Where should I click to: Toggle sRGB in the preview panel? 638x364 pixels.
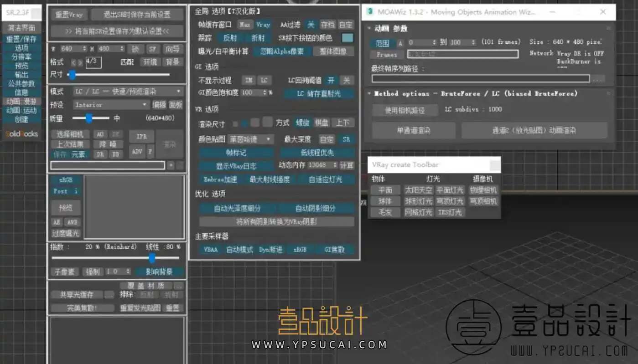tap(66, 180)
